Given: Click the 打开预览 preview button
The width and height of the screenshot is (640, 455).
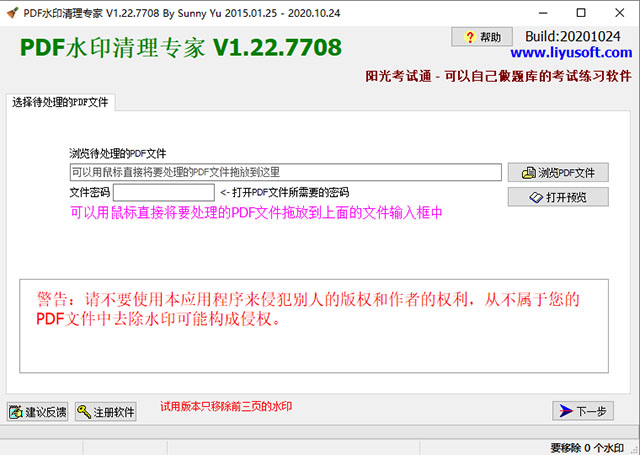Looking at the screenshot, I should pyautogui.click(x=558, y=197).
